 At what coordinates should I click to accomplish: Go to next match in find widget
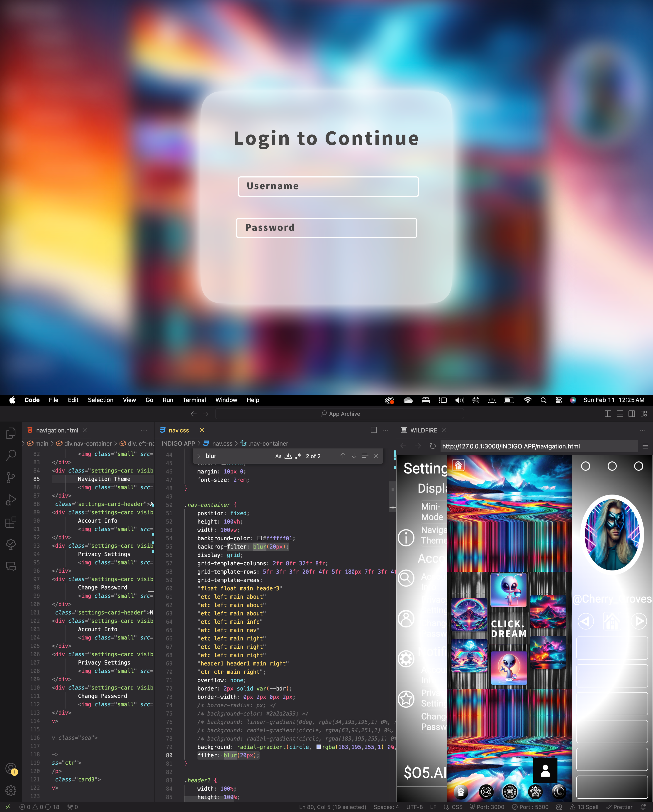[354, 456]
